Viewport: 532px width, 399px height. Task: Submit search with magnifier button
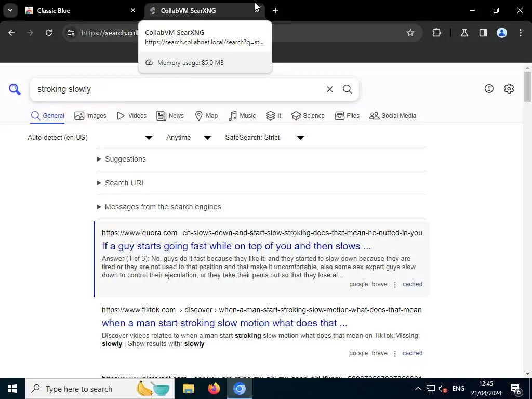click(x=347, y=89)
